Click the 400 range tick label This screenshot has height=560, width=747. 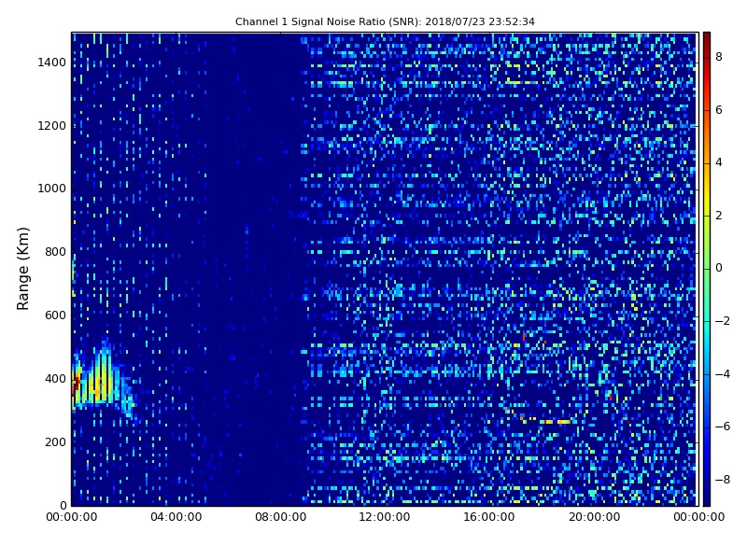(x=55, y=379)
